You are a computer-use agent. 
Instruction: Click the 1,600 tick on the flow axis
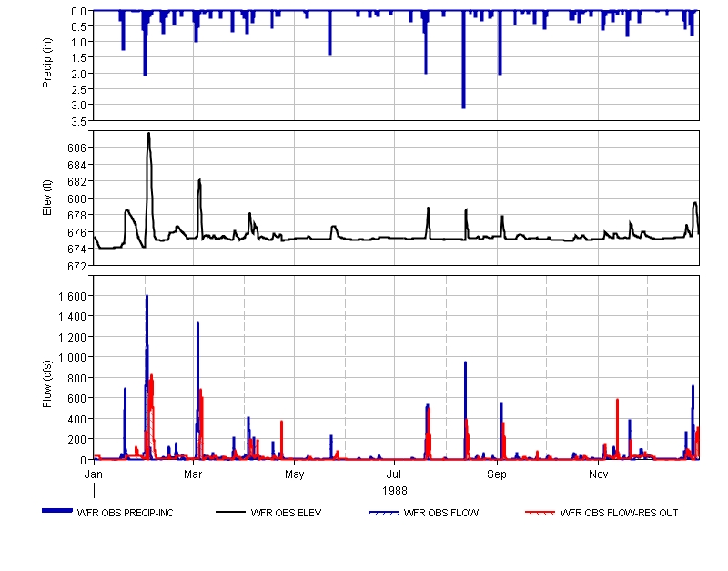(x=73, y=296)
